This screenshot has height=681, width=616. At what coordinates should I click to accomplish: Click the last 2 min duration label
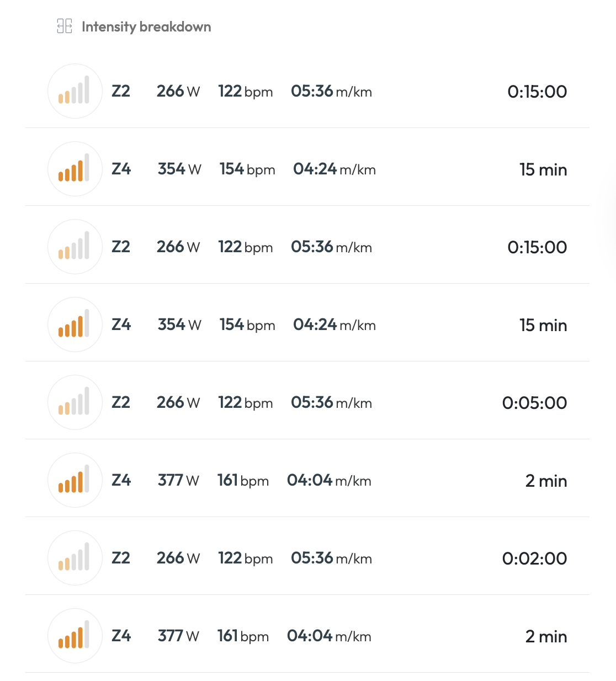(546, 636)
